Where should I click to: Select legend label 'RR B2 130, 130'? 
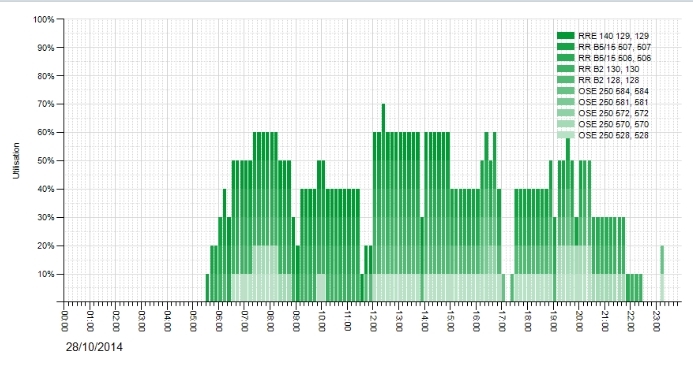[x=609, y=69]
